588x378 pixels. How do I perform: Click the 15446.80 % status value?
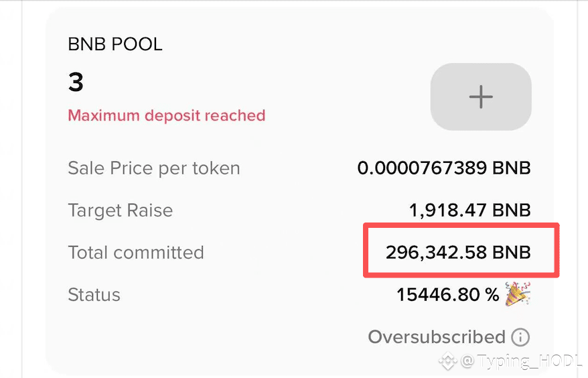(448, 295)
